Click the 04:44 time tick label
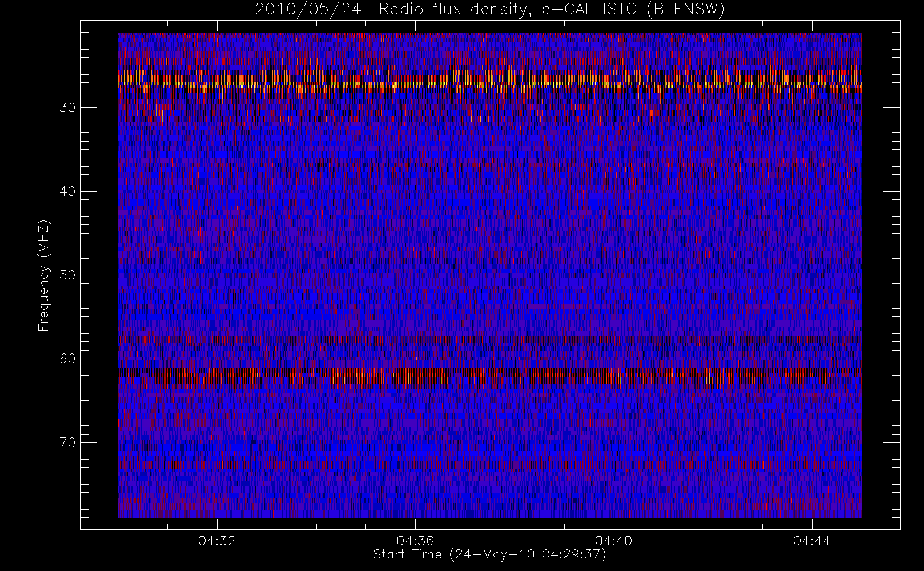Image resolution: width=924 pixels, height=571 pixels. pos(811,541)
